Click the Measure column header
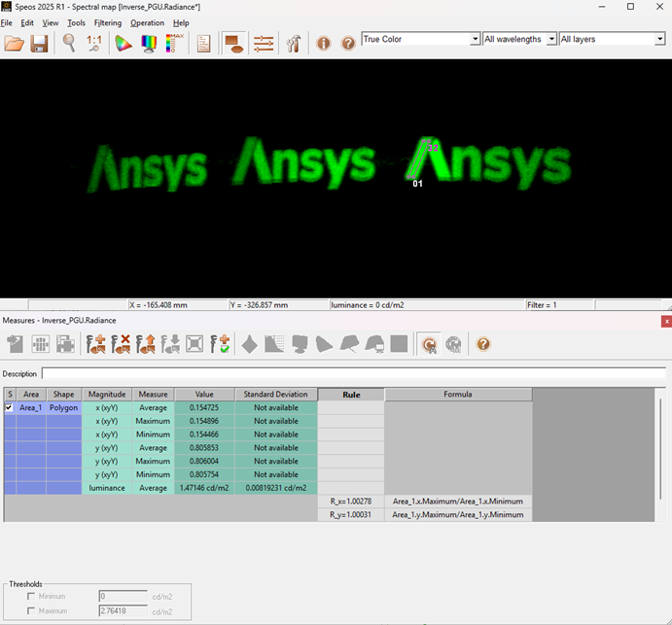 (153, 394)
